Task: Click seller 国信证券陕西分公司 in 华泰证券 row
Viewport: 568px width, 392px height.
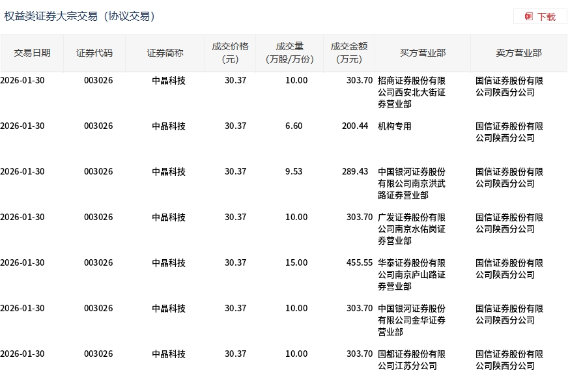Action: [509, 268]
